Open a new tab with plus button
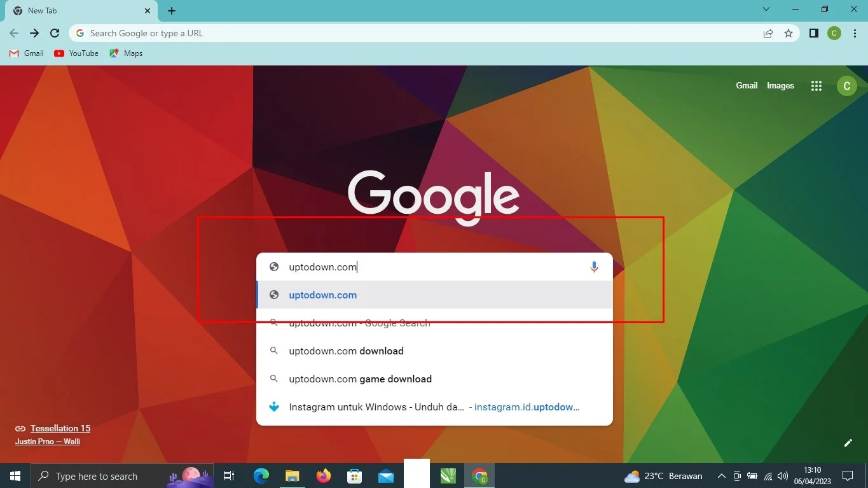The width and height of the screenshot is (868, 488). [x=172, y=11]
